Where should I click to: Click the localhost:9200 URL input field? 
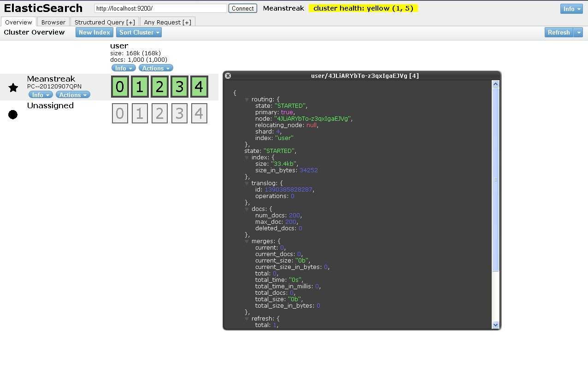coord(161,8)
